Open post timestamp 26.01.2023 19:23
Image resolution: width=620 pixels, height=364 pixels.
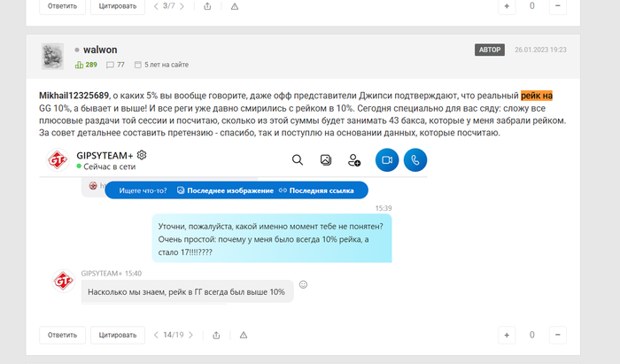[x=540, y=50]
